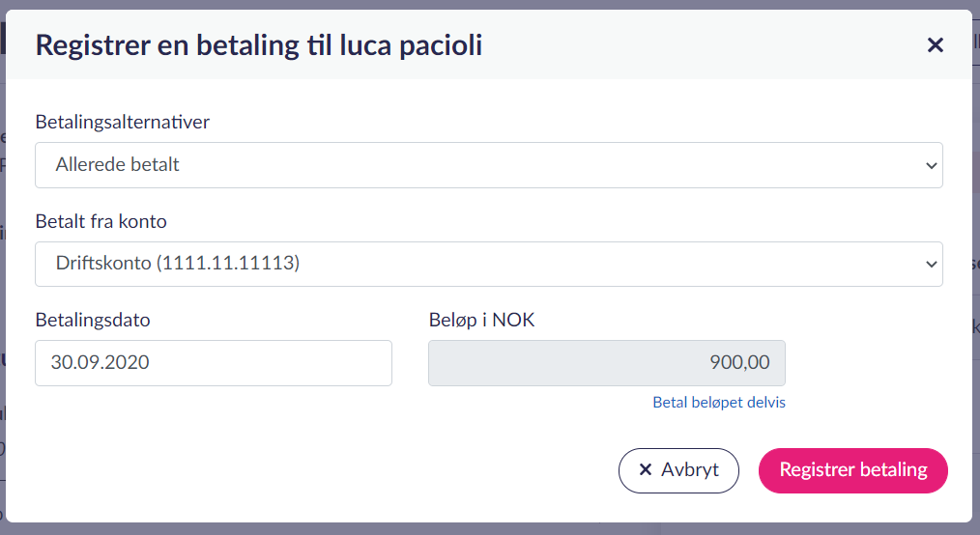This screenshot has width=980, height=535.
Task: Expand the Betalt fra konto dropdown
Action: tap(488, 264)
